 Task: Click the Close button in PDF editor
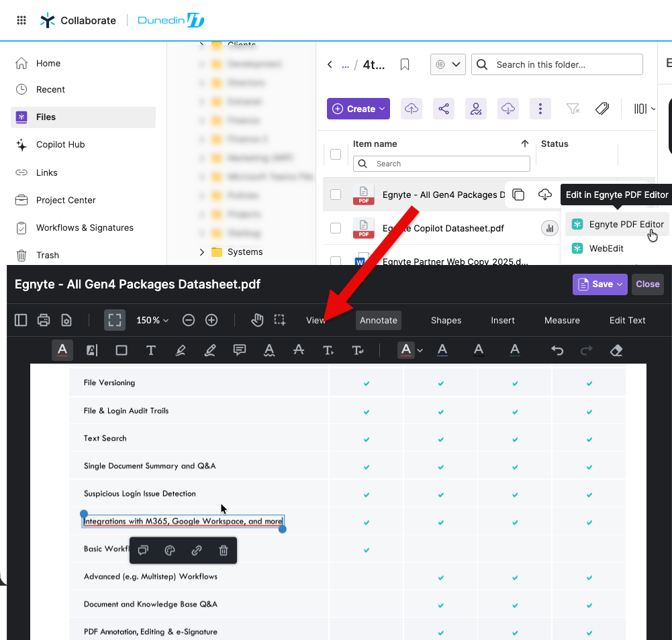point(648,284)
